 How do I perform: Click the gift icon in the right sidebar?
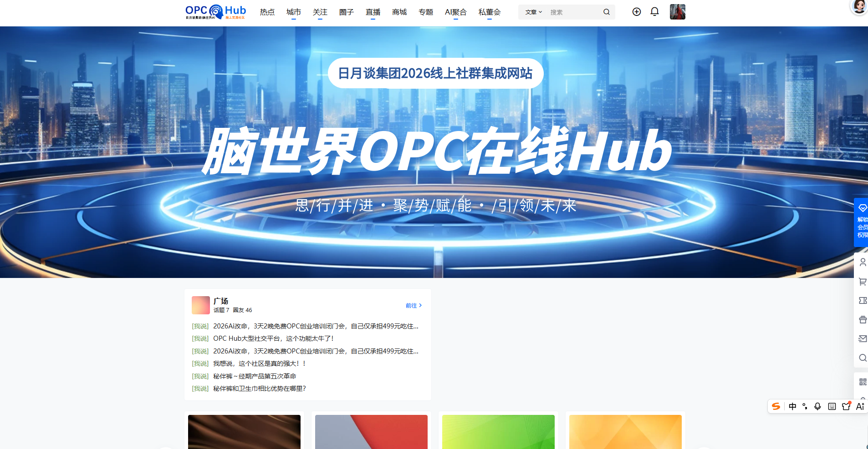[x=862, y=319]
